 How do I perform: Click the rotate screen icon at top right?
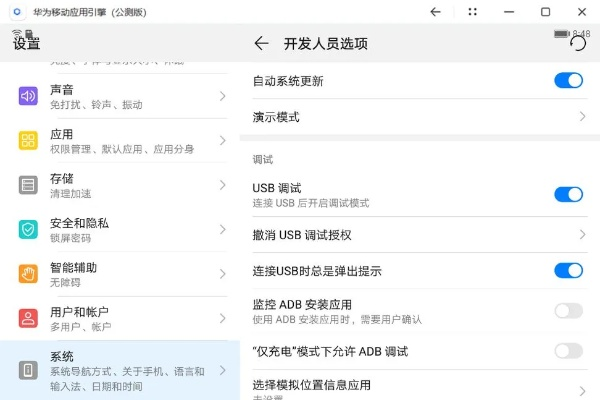[577, 43]
